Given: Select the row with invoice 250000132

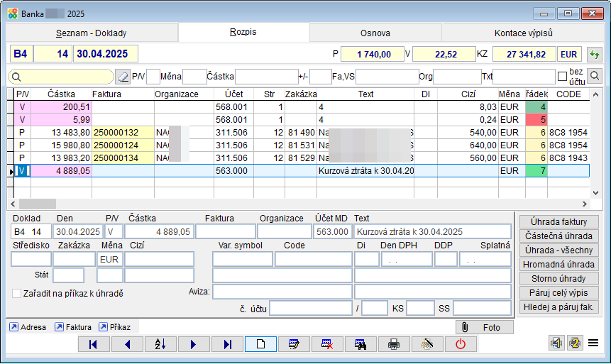Looking at the screenshot, I should tap(302, 133).
